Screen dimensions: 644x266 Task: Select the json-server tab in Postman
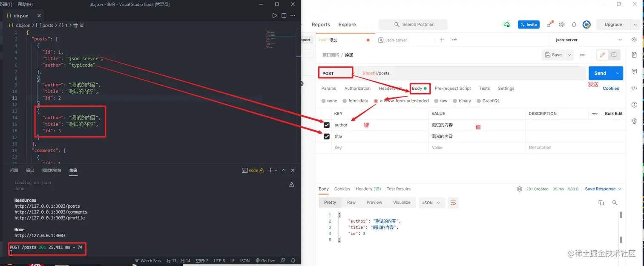397,40
